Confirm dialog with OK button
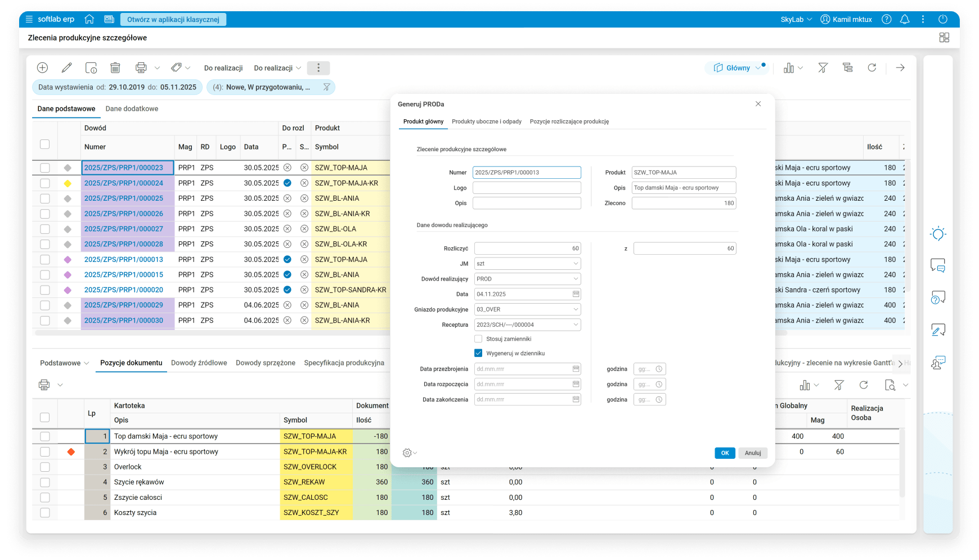This screenshot has height=560, width=979. [725, 453]
